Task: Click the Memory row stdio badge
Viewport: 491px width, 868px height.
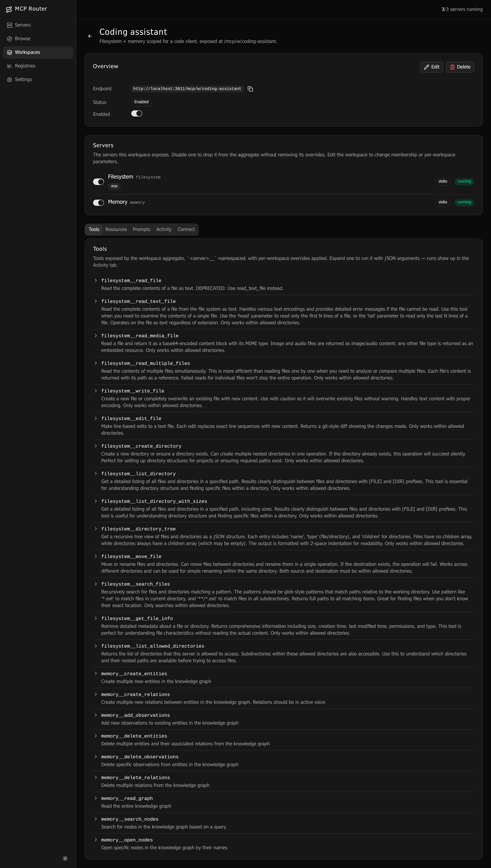Action: click(x=443, y=203)
